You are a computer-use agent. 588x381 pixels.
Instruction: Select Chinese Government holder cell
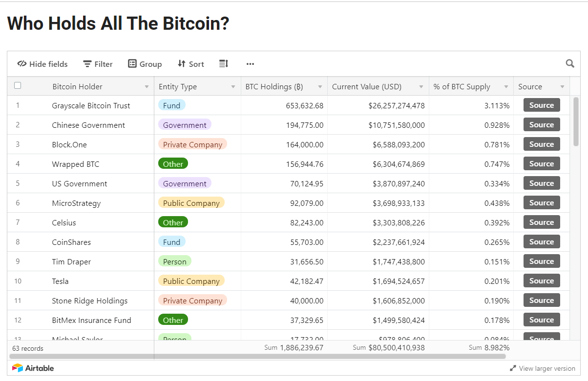point(88,125)
